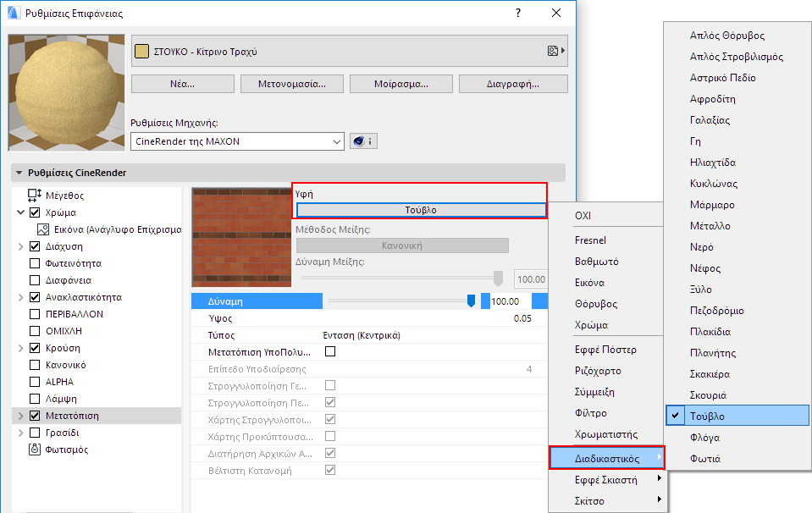The height and width of the screenshot is (513, 812).
Task: Click the Μοίρασμα... button
Action: [x=401, y=84]
